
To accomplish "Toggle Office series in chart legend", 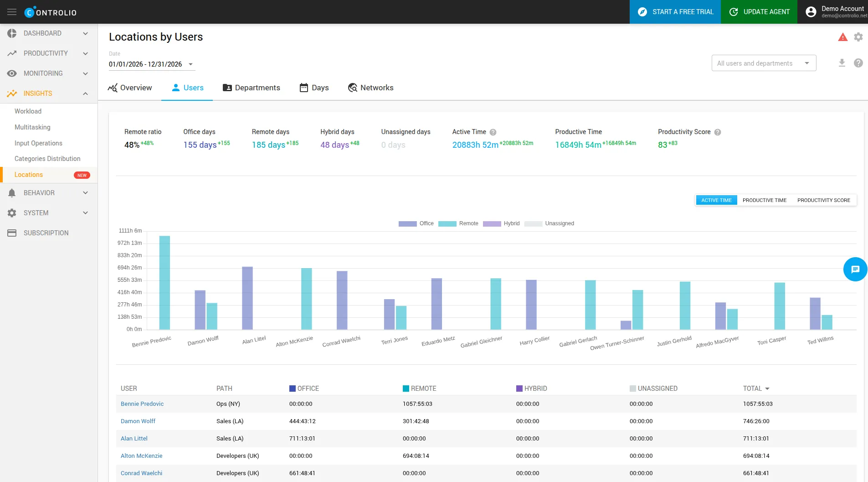I will tap(416, 223).
